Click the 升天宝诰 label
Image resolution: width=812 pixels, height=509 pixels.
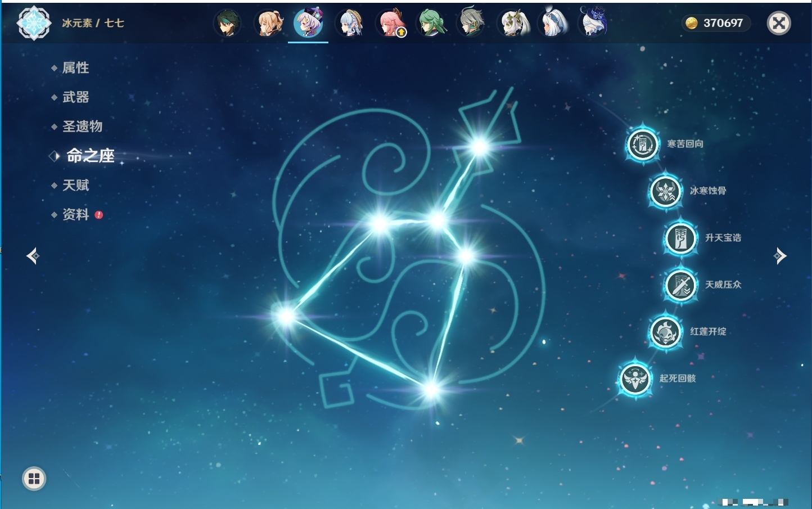click(x=723, y=238)
